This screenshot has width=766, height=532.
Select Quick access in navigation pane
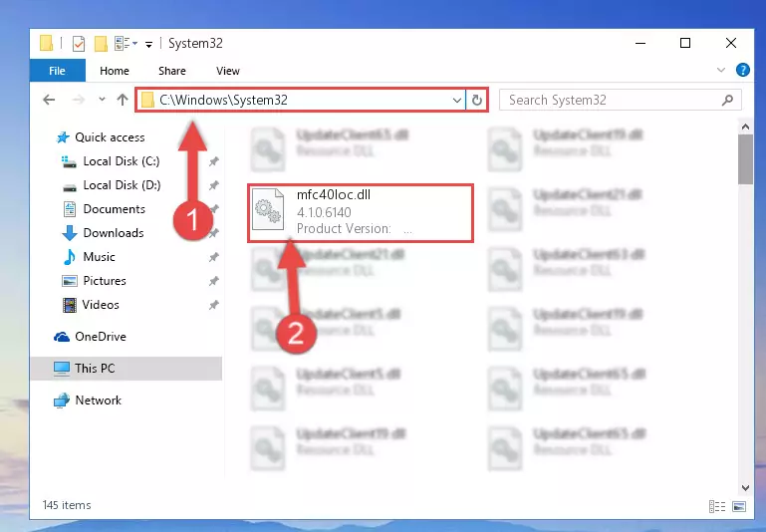pyautogui.click(x=110, y=137)
